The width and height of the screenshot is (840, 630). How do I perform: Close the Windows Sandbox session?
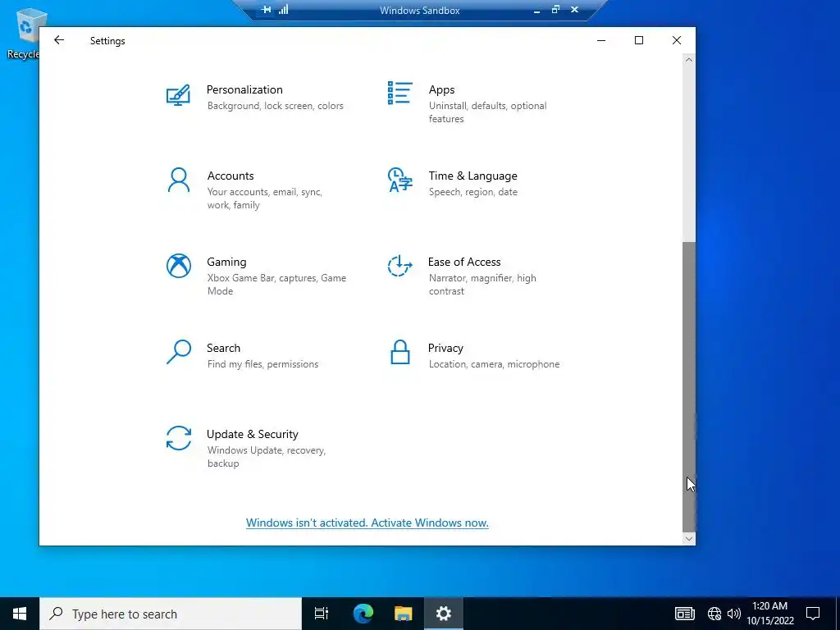click(574, 10)
